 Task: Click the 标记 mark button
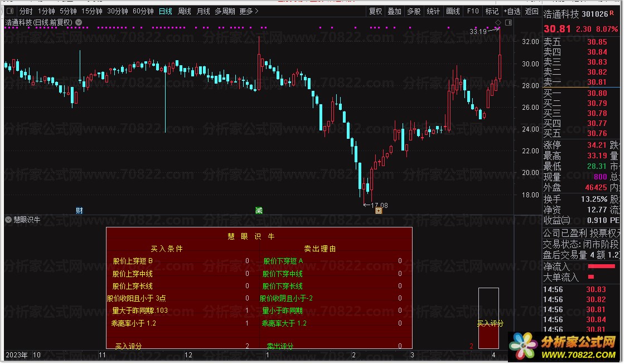click(492, 11)
